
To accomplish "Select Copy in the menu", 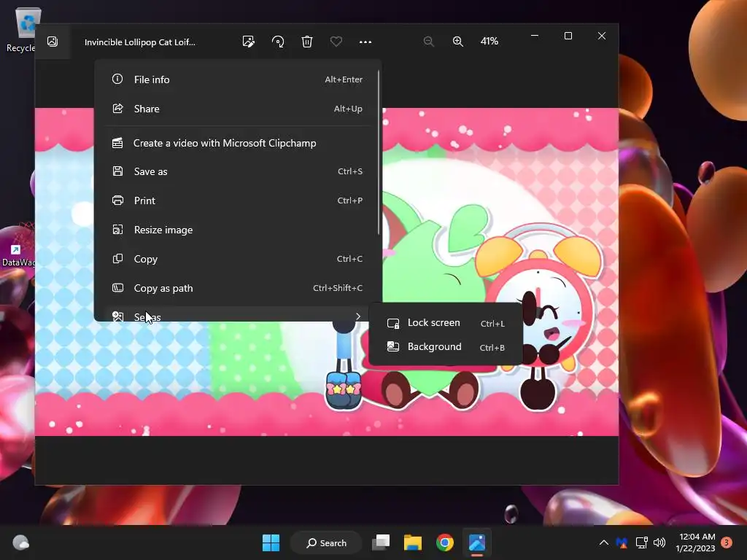I will pos(237,259).
